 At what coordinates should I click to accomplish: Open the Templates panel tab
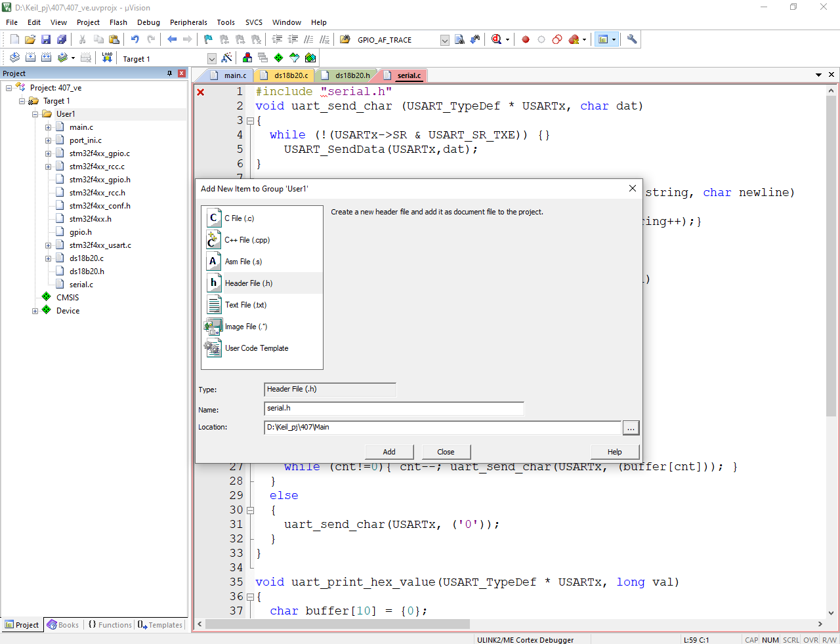click(x=160, y=625)
